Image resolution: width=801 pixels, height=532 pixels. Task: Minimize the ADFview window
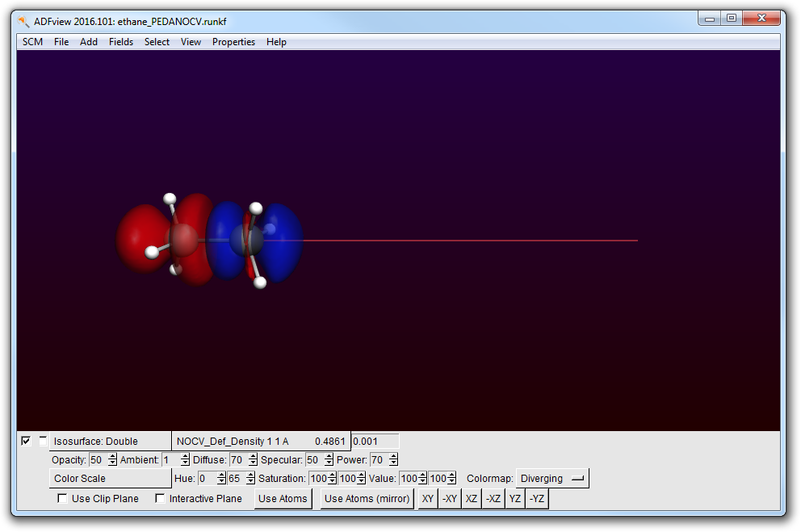coord(710,19)
